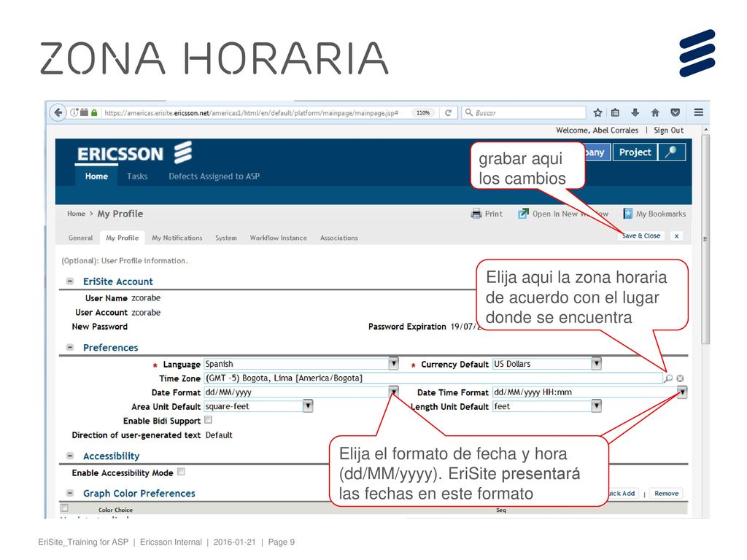The height and width of the screenshot is (560, 747).
Task: Collapse the Preferences section
Action: [70, 348]
